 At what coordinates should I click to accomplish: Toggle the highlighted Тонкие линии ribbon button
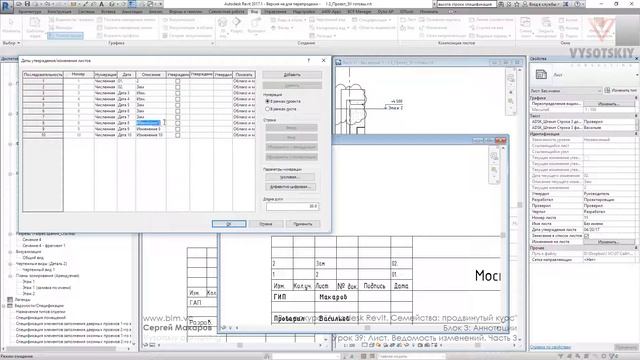[x=65, y=36]
